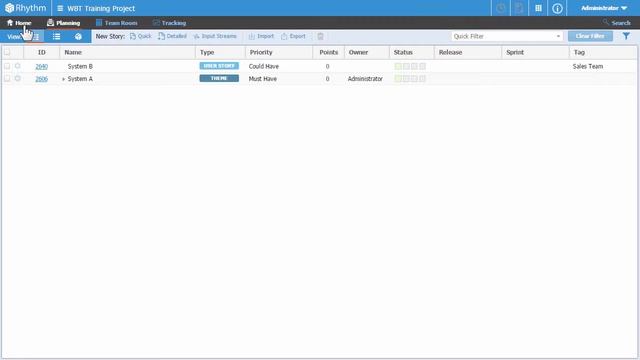Image resolution: width=640 pixels, height=360 pixels.
Task: Click the Search box in navigation bar
Action: coord(617,23)
